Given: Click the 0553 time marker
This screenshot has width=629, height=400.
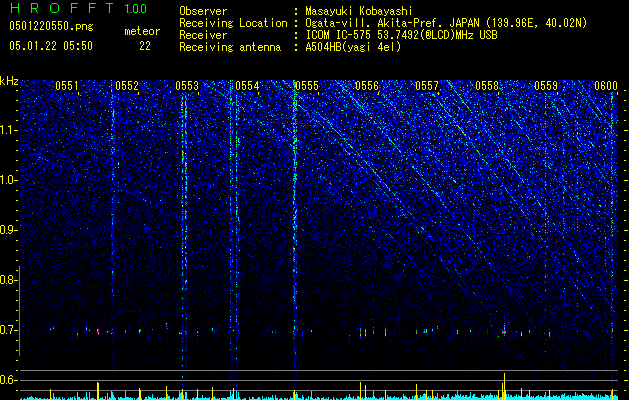Looking at the screenshot, I should (187, 85).
